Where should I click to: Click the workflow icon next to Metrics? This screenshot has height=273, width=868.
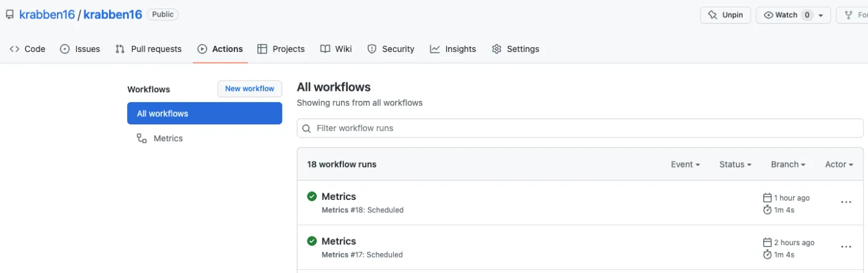tap(142, 139)
